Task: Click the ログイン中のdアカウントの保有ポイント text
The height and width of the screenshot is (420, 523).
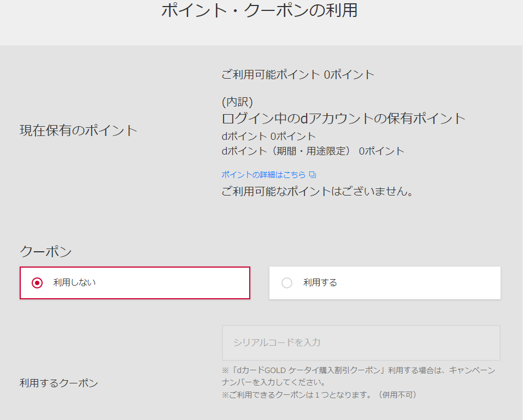Action: click(x=343, y=119)
